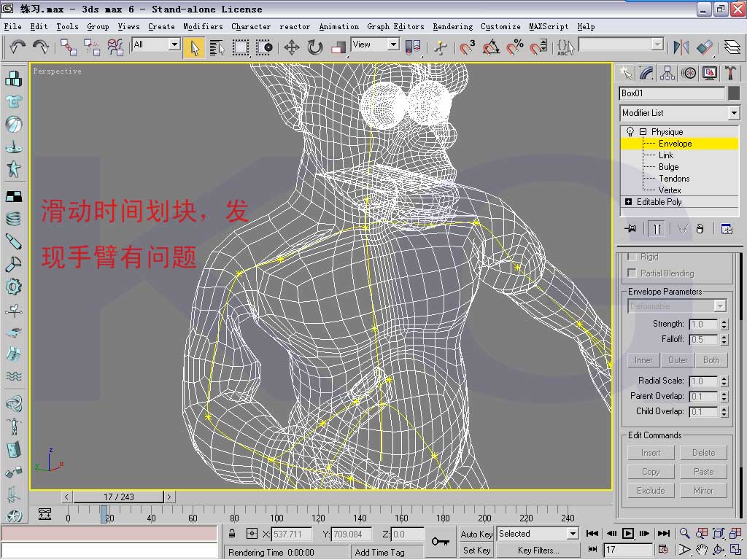Switch to the Modify panel tab
Viewport: 747px width, 560px height.
(x=646, y=74)
